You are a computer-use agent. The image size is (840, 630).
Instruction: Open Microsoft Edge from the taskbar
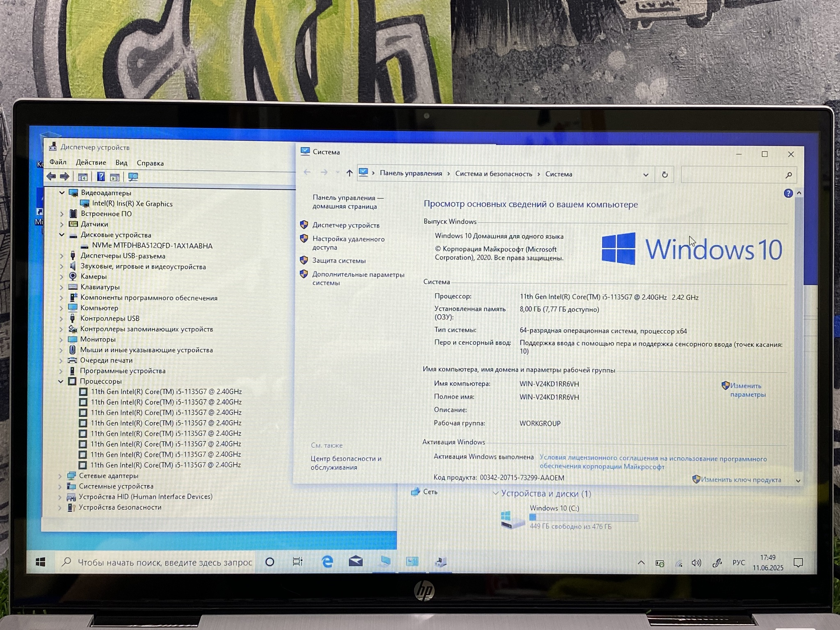click(327, 562)
